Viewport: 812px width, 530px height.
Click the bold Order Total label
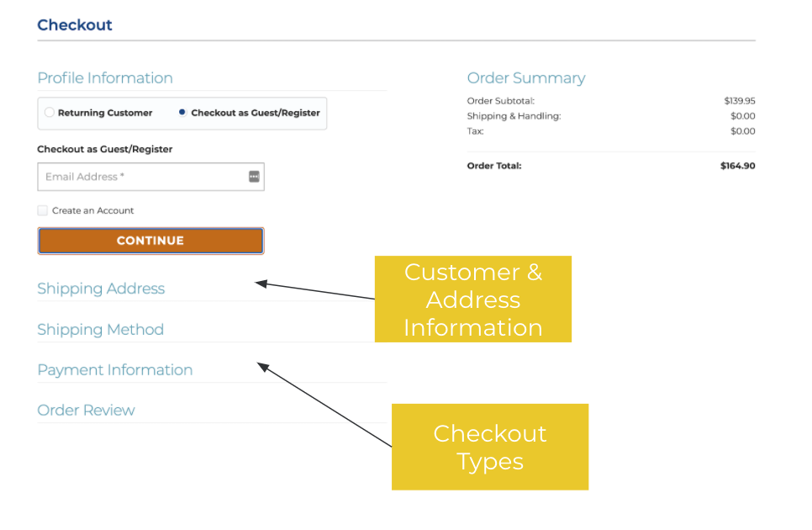pyautogui.click(x=493, y=166)
